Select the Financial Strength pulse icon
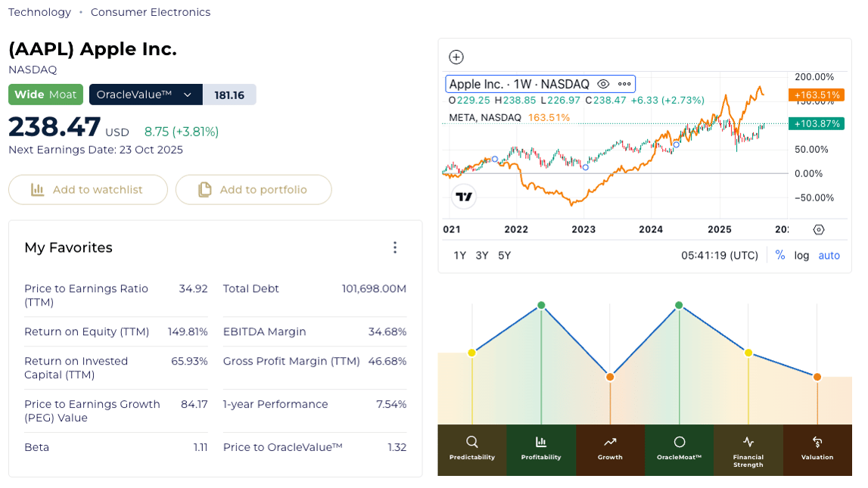Screen dimensions: 868x488 pyautogui.click(x=748, y=442)
